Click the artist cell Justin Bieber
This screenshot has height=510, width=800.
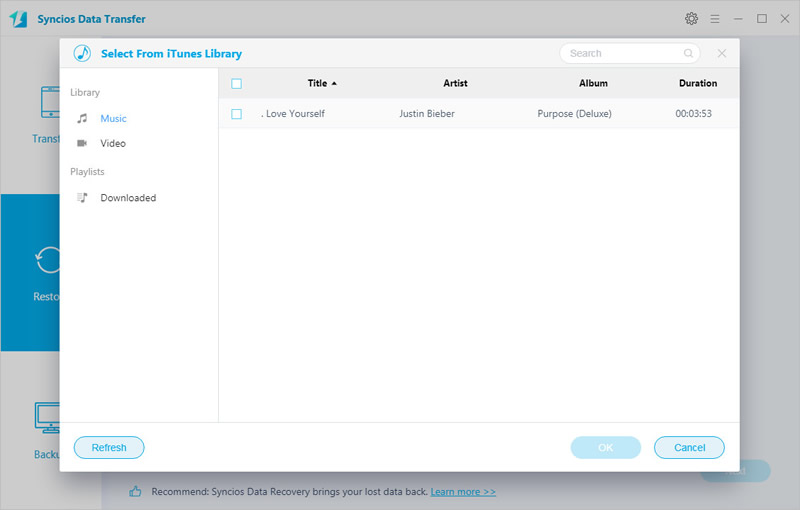[x=427, y=114]
